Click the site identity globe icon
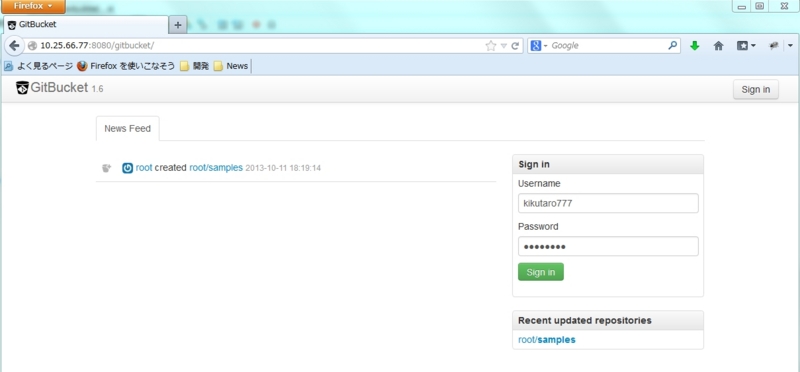The height and width of the screenshot is (372, 800). pyautogui.click(x=32, y=45)
